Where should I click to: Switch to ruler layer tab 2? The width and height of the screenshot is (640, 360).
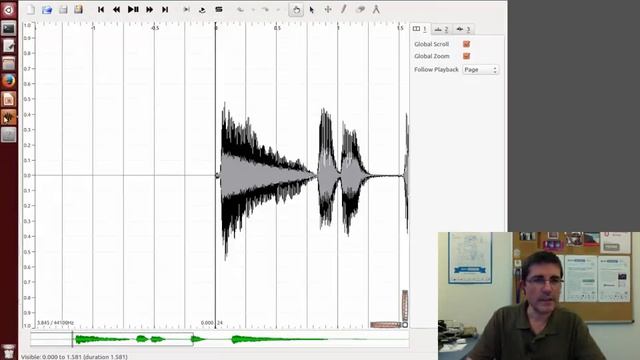coord(441,29)
